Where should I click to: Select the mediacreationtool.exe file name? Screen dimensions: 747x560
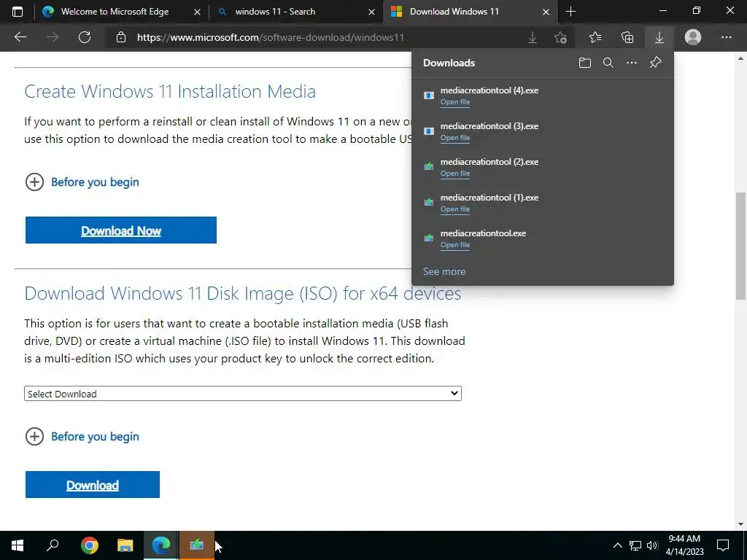pos(483,233)
